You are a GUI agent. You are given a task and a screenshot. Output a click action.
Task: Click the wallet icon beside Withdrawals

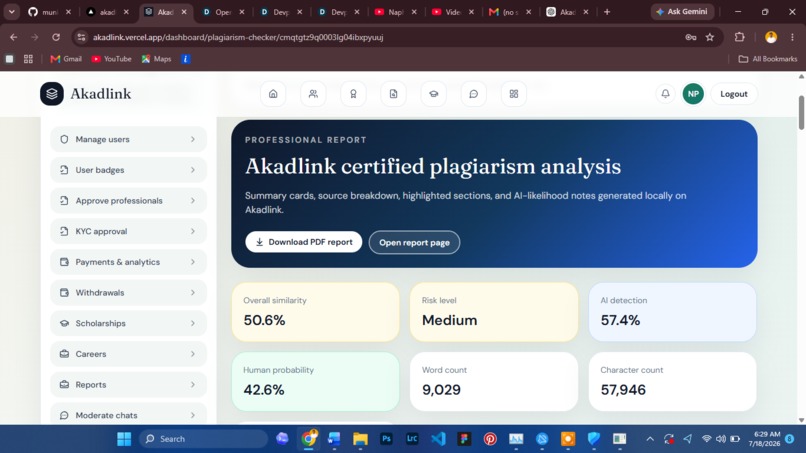[x=64, y=293]
